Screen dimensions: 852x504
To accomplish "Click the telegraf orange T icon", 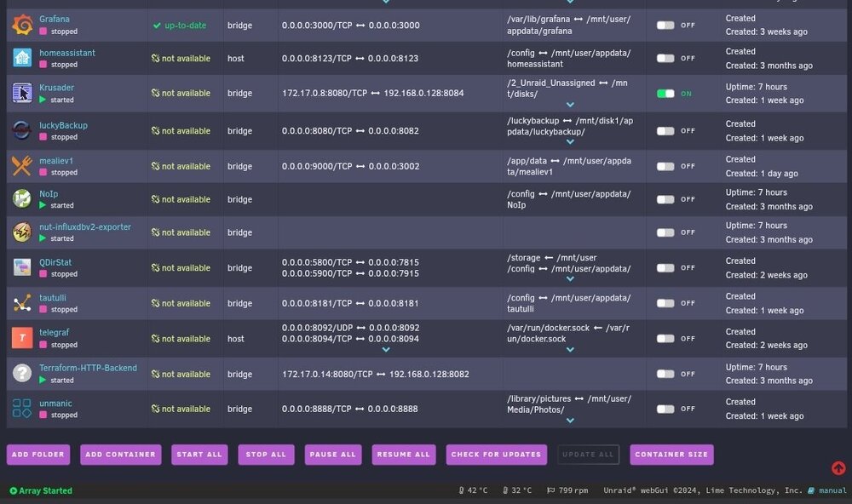I will pyautogui.click(x=22, y=338).
